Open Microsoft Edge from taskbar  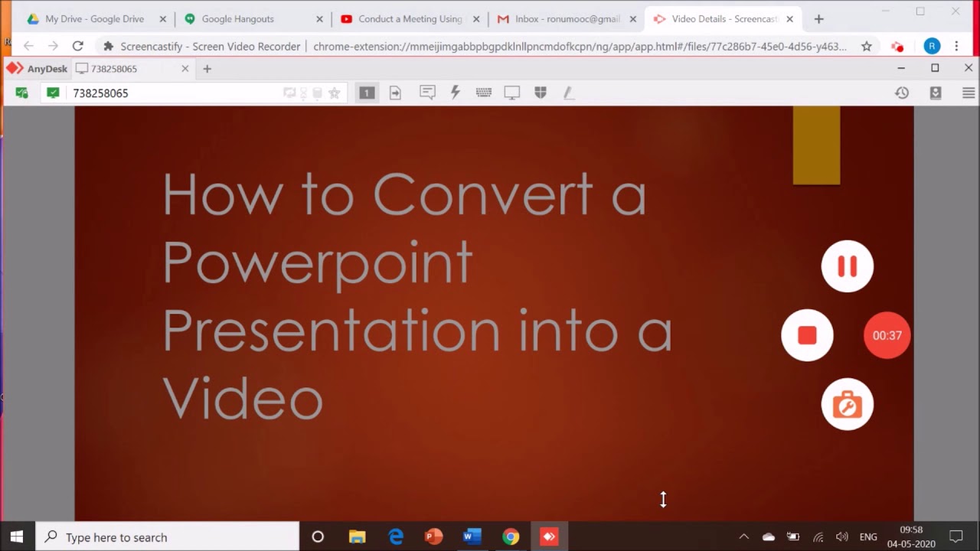click(x=396, y=537)
